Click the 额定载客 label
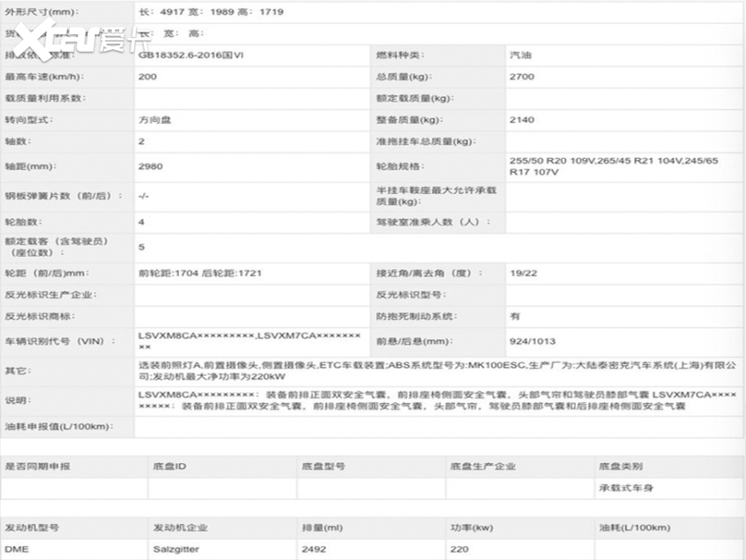 [x=56, y=247]
